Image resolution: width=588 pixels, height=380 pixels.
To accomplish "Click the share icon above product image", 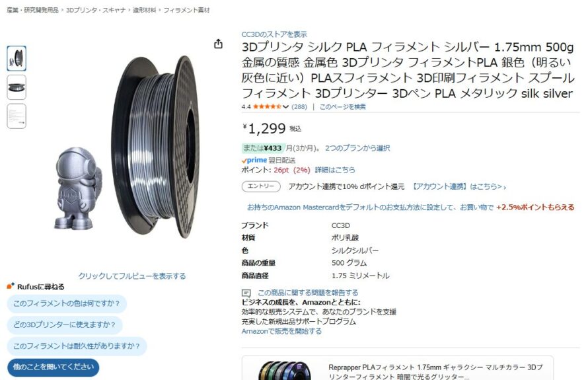I will pyautogui.click(x=218, y=44).
